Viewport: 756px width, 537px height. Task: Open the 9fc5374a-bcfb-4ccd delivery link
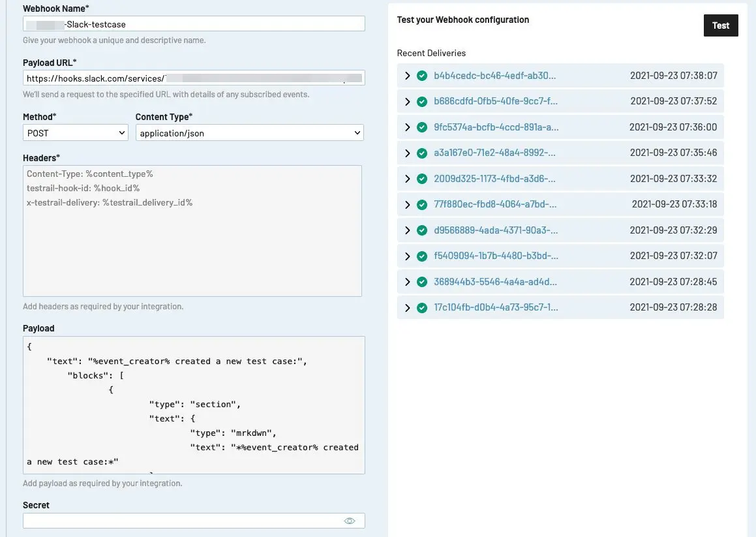[x=496, y=127]
